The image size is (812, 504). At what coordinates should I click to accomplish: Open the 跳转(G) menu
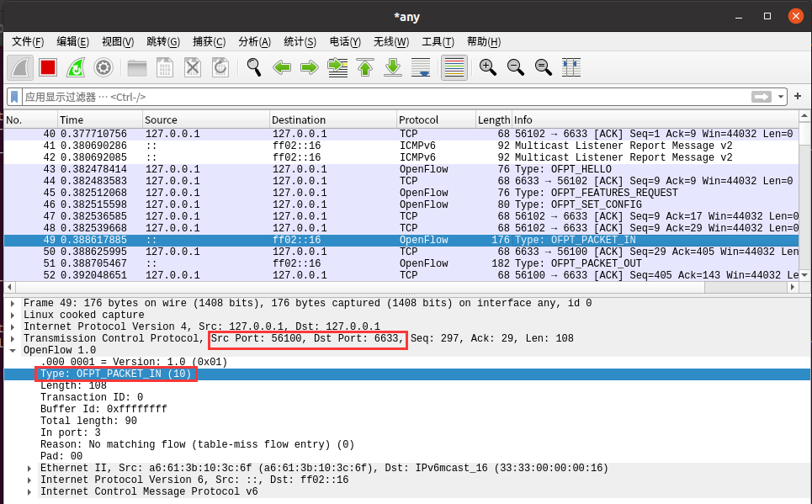(x=163, y=41)
